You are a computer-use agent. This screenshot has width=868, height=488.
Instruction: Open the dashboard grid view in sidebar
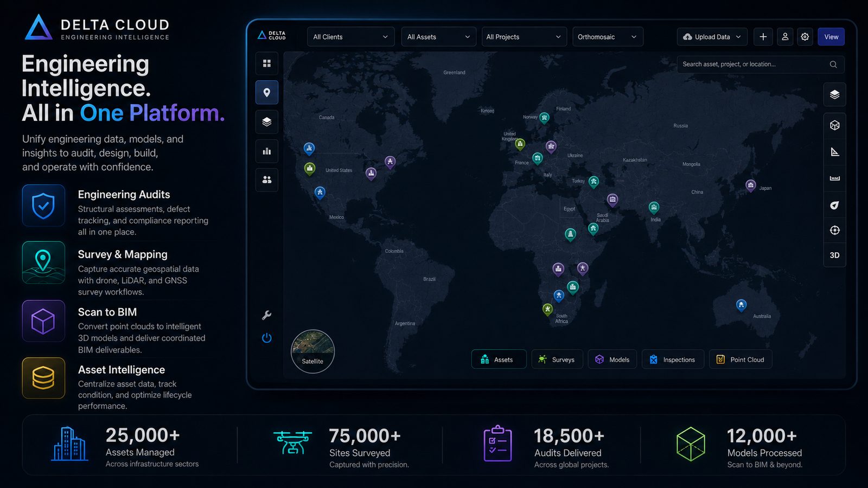pyautogui.click(x=266, y=63)
